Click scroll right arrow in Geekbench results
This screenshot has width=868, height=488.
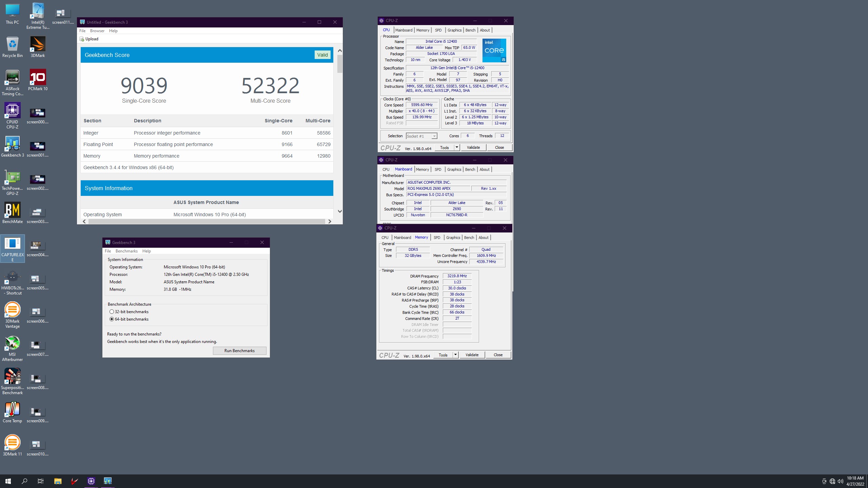[x=330, y=221]
